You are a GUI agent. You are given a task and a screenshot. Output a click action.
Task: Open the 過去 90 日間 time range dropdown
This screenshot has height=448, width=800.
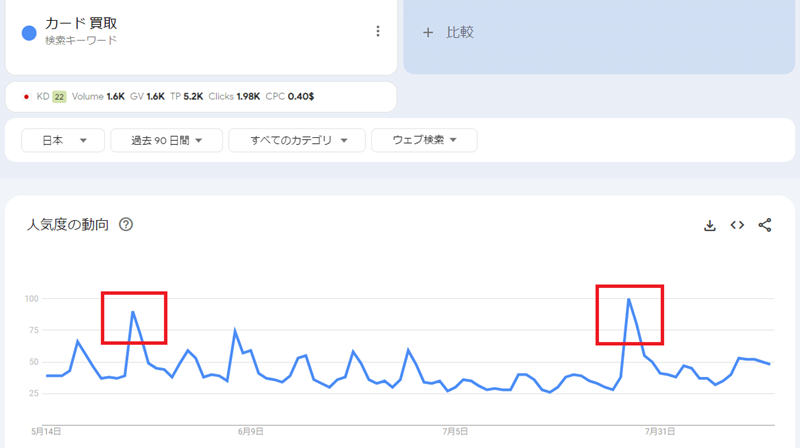(166, 140)
